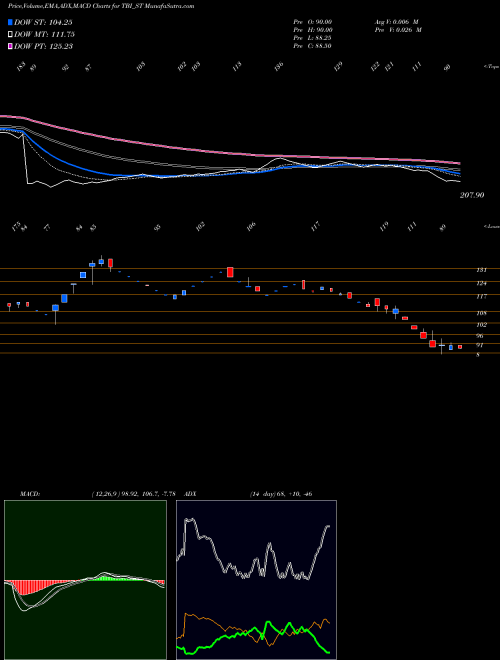Screen dimensions: 500x660
Task: Click the 'Pre H: 90.00' value
Action: [x=313, y=30]
